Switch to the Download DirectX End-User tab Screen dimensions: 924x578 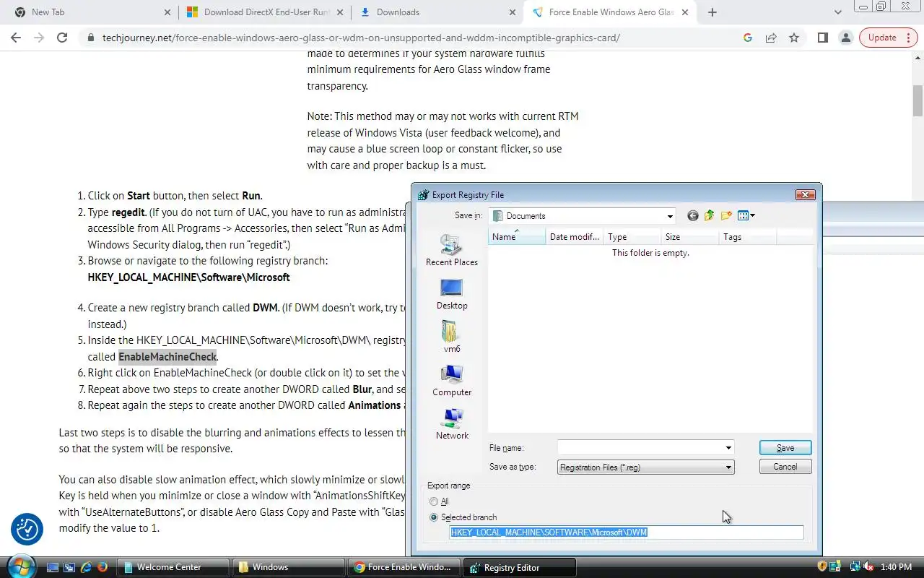pos(266,12)
